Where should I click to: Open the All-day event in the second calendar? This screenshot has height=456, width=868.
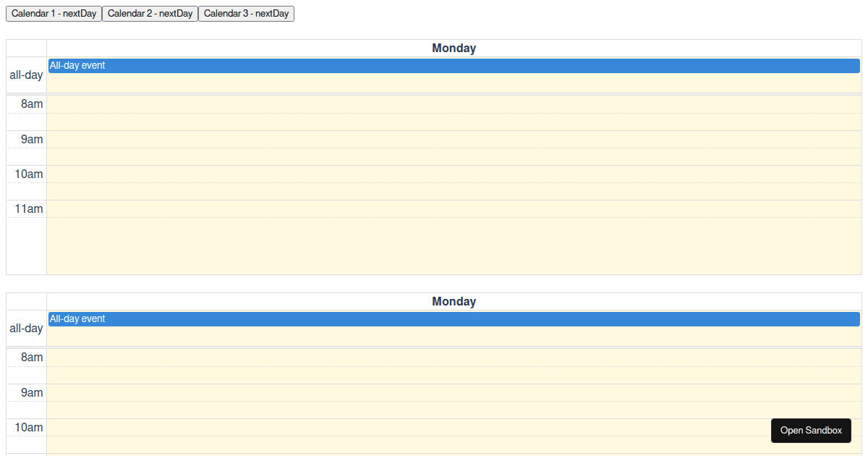point(454,319)
